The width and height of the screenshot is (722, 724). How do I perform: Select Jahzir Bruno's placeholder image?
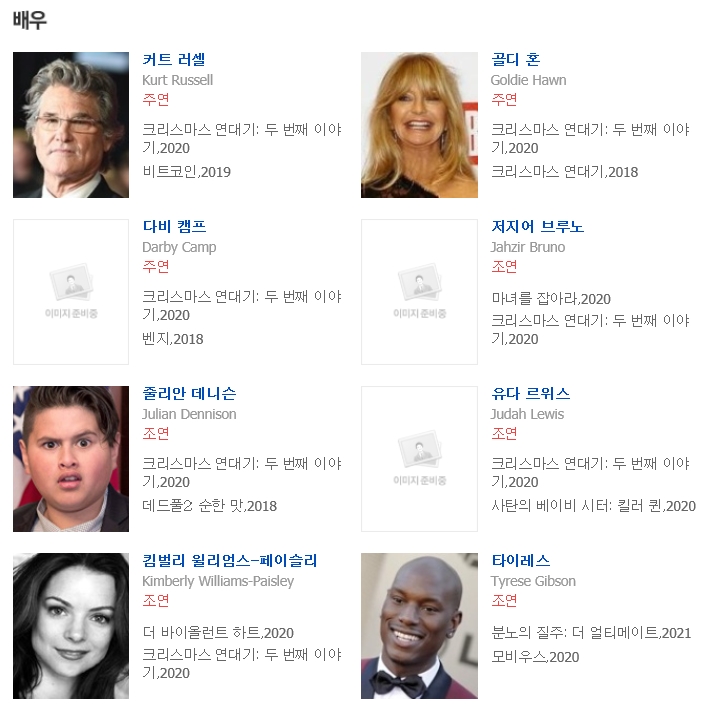pos(419,292)
